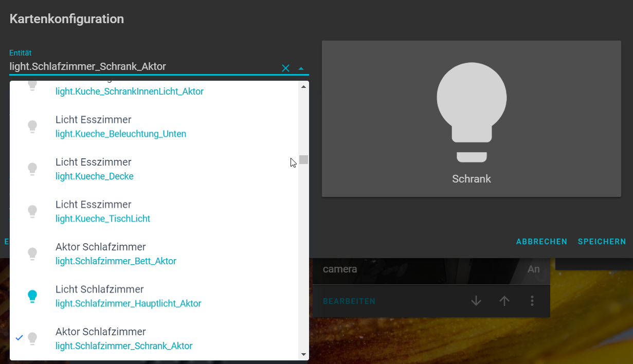633x364 pixels.
Task: Open camera card three-dot options menu
Action: point(532,301)
